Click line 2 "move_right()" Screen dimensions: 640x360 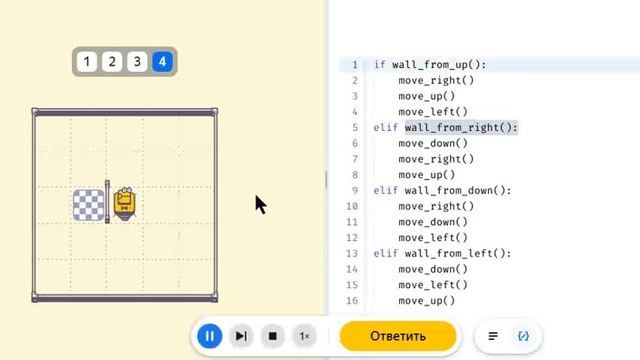pos(436,80)
